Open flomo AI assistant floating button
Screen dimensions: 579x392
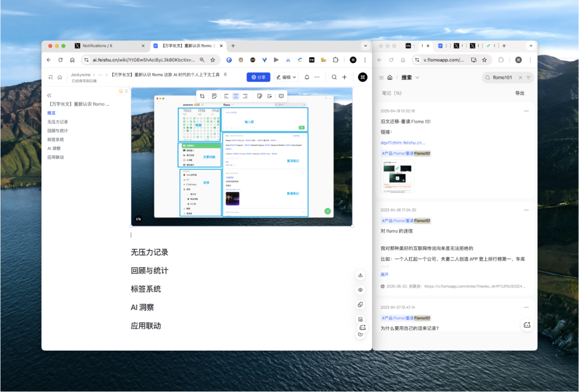tap(527, 325)
